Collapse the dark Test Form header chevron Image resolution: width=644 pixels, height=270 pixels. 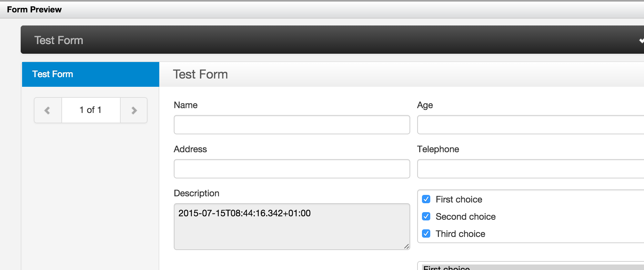[641, 40]
